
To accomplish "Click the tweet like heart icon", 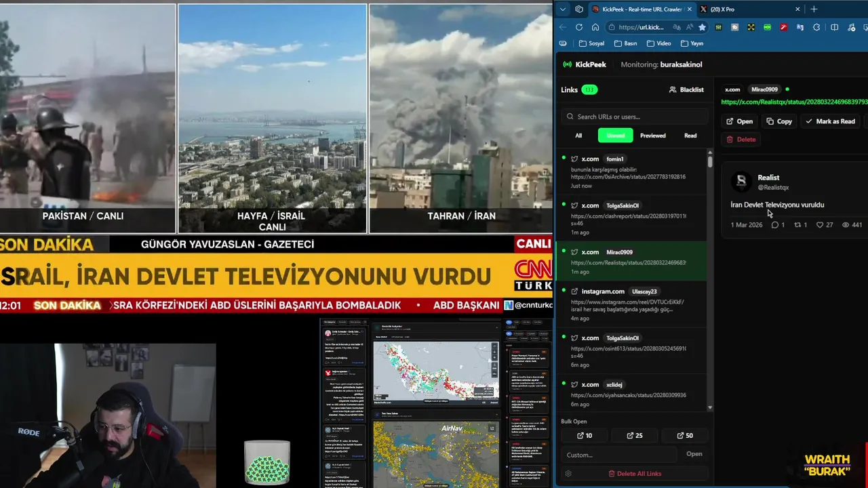I will tap(820, 225).
